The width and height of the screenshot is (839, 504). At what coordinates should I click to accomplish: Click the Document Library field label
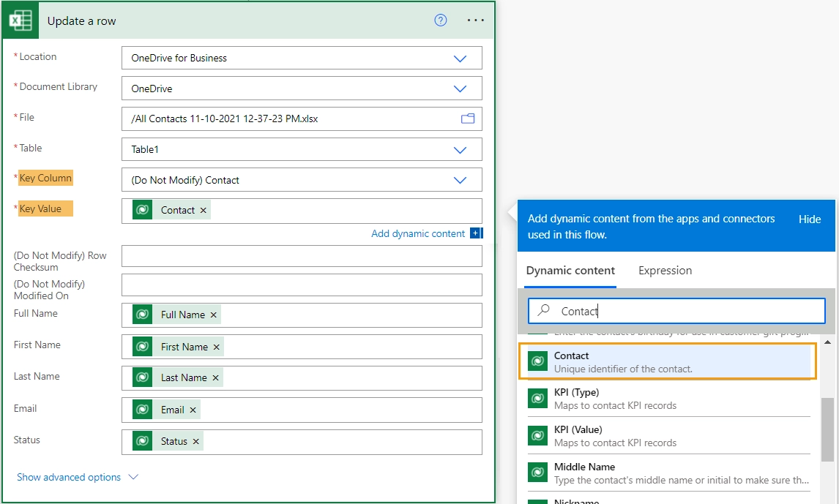point(59,86)
